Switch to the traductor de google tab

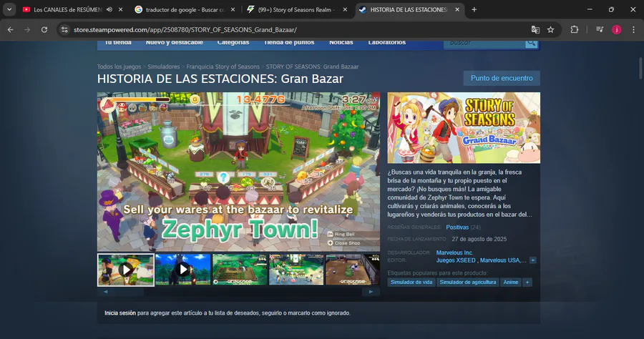[185, 9]
